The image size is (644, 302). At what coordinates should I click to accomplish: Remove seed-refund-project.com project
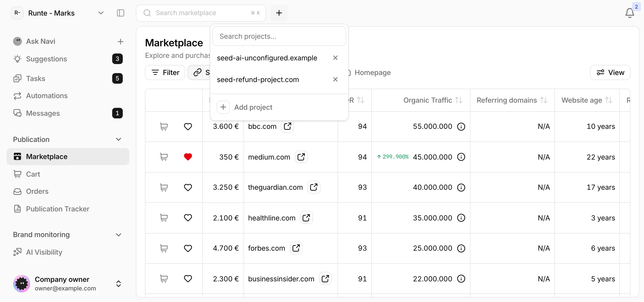335,80
